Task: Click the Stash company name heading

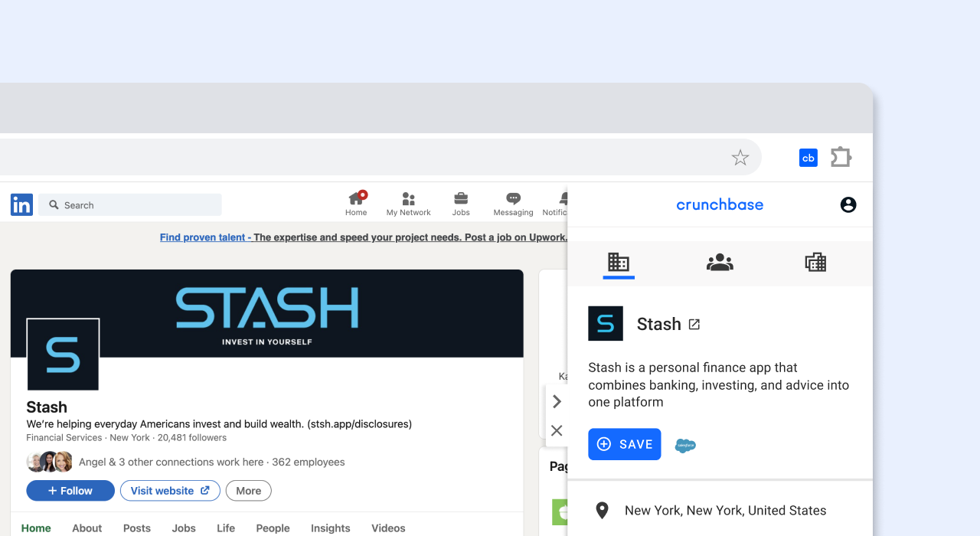Action: point(47,407)
